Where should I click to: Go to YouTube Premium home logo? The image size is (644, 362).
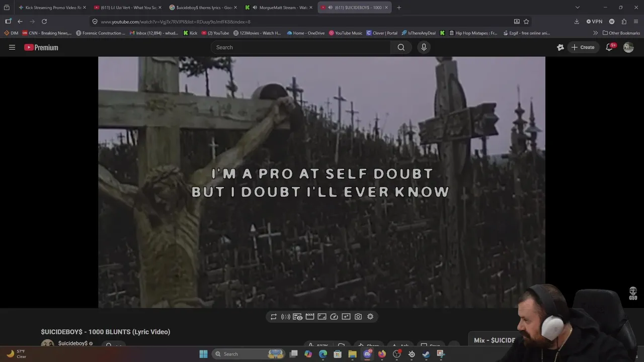pos(41,47)
